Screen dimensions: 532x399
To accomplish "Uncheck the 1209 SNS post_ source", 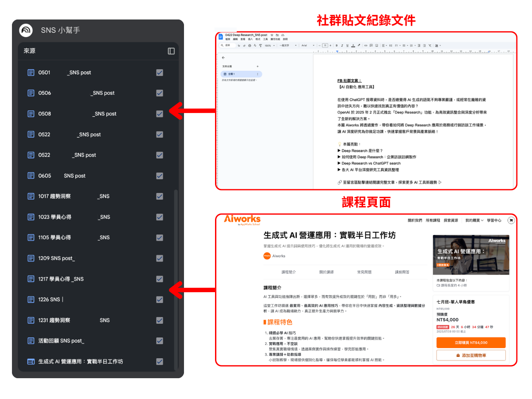I will (160, 258).
